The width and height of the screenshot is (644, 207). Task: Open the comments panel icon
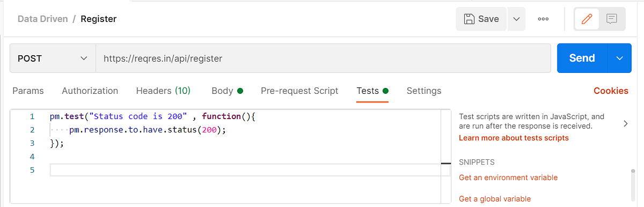pos(611,19)
